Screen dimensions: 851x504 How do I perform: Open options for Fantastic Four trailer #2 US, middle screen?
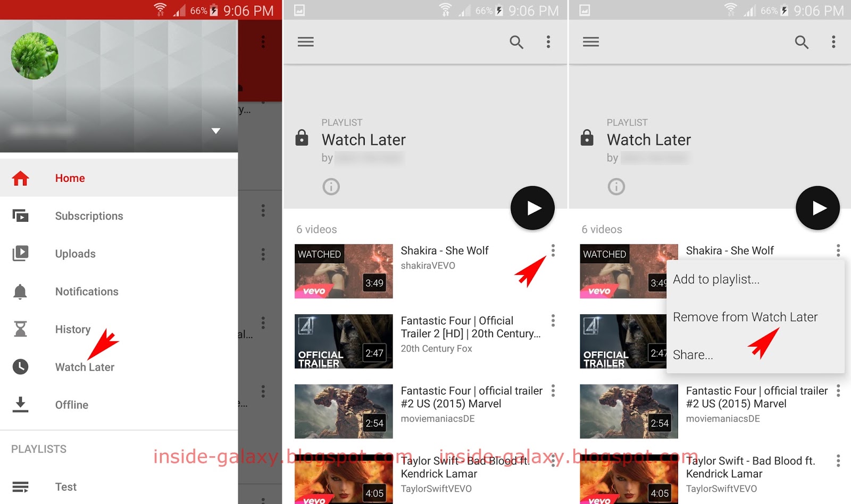pyautogui.click(x=553, y=391)
